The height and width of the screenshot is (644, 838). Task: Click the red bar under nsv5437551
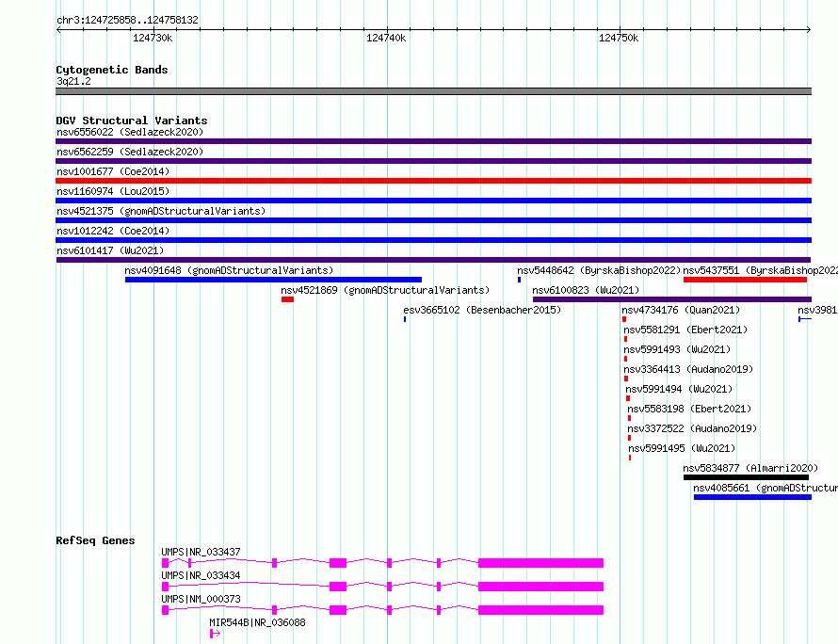745,280
